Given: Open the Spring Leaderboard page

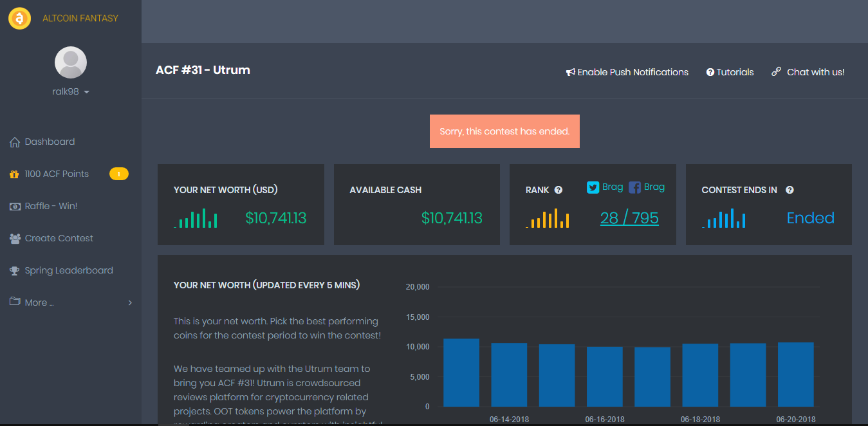Looking at the screenshot, I should 69,270.
